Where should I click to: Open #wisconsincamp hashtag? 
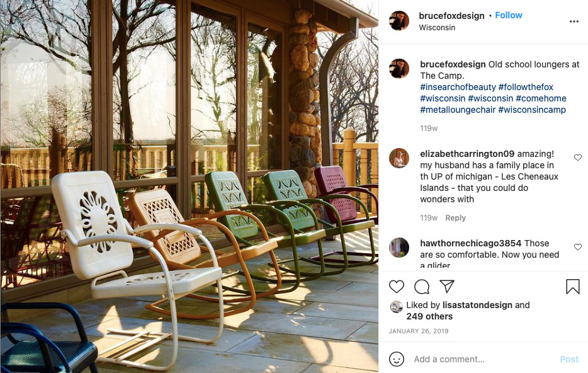[x=532, y=110]
